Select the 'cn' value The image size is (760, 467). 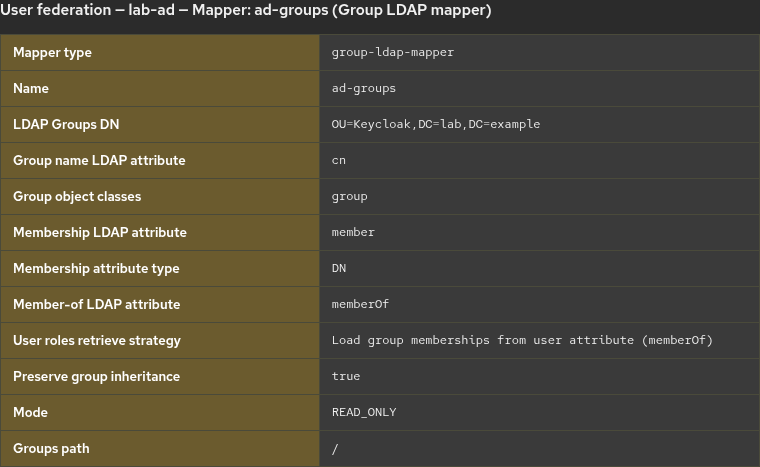tap(339, 161)
